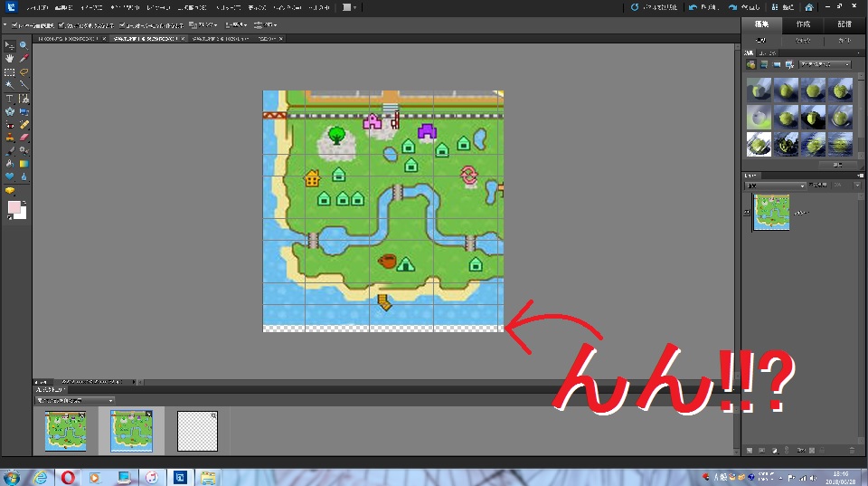Viewport: 868px width, 486px height.
Task: Open the Project Bin source dropdown
Action: coord(75,400)
